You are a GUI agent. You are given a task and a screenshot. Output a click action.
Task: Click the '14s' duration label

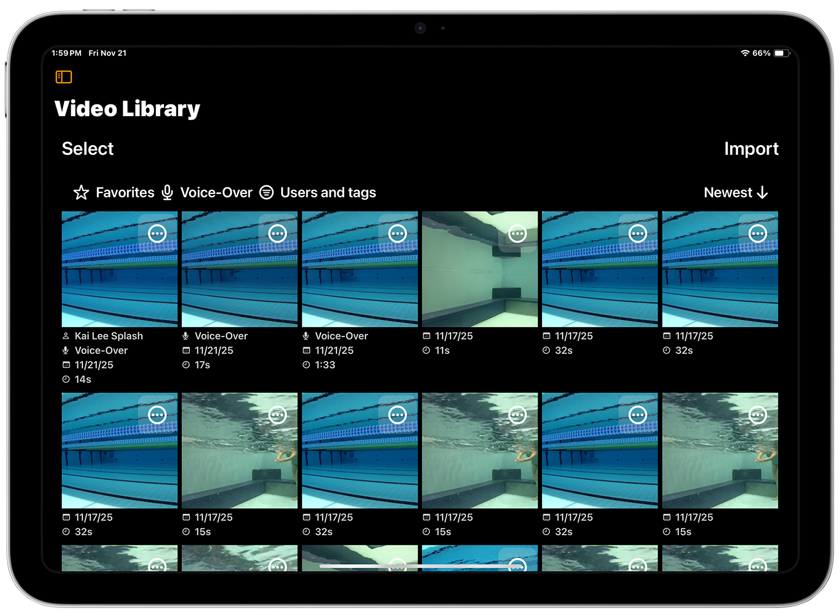[x=83, y=379]
